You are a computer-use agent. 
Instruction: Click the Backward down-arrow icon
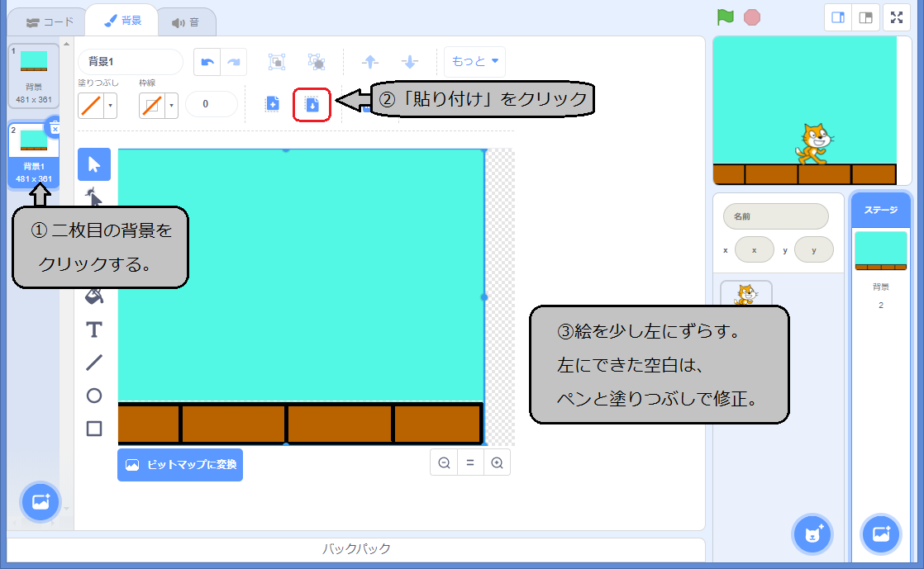(410, 61)
